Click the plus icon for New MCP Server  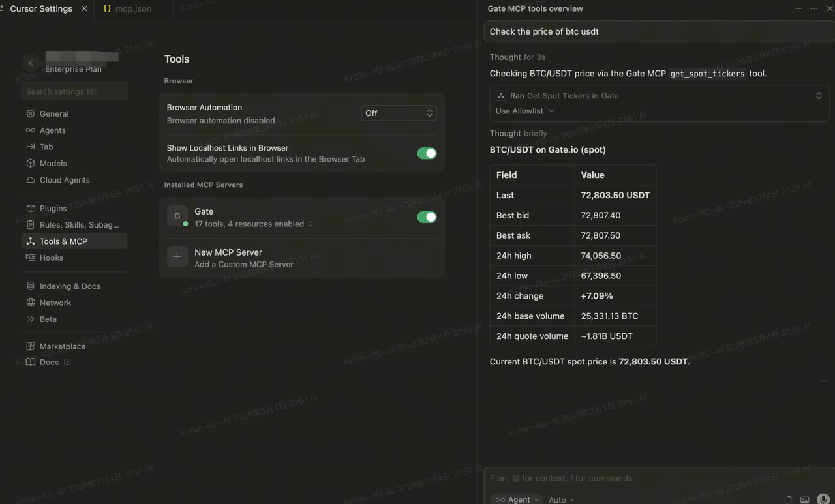tap(177, 257)
